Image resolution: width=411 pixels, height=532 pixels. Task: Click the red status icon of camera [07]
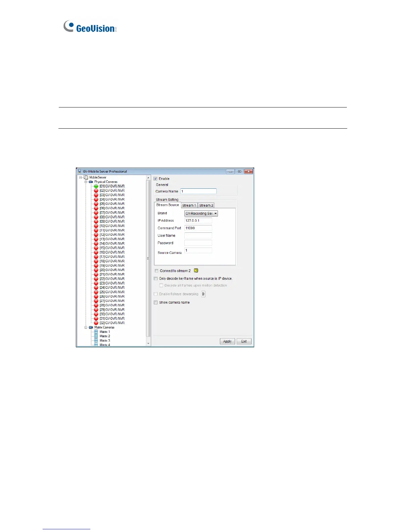coord(96,213)
